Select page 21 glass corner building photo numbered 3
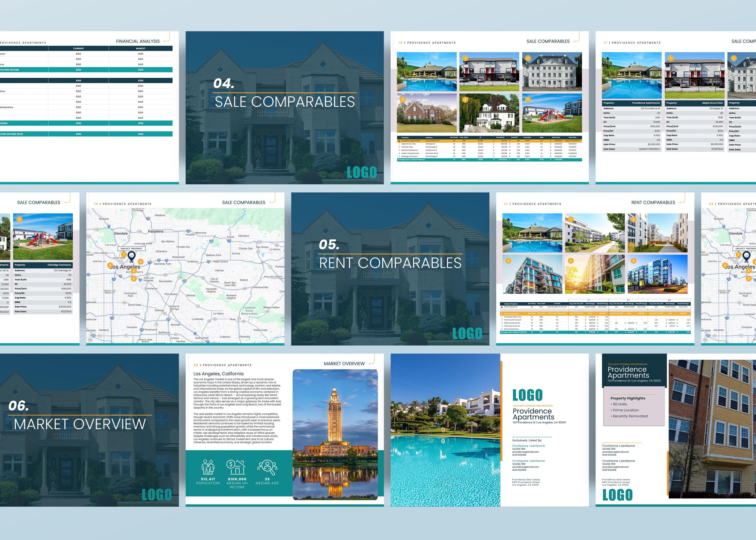Viewport: 756px width, 540px height. tap(532, 274)
